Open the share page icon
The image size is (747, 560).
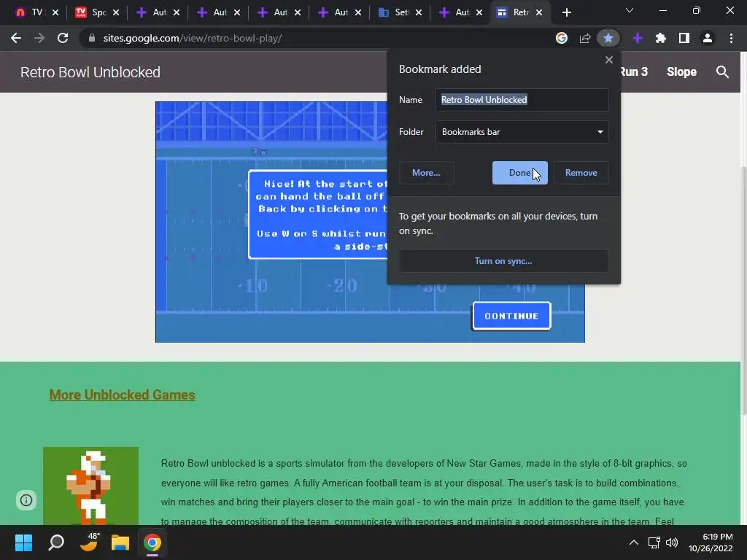coord(585,38)
